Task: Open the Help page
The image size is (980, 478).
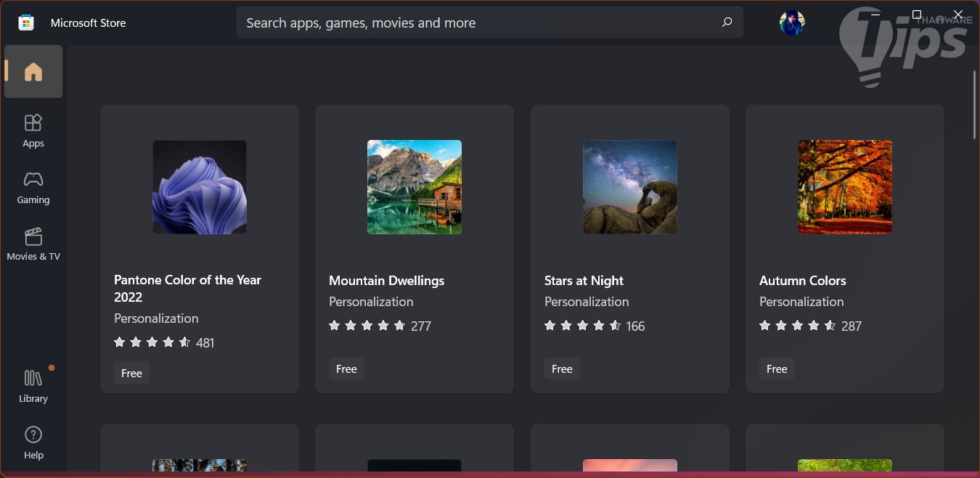Action: [33, 442]
